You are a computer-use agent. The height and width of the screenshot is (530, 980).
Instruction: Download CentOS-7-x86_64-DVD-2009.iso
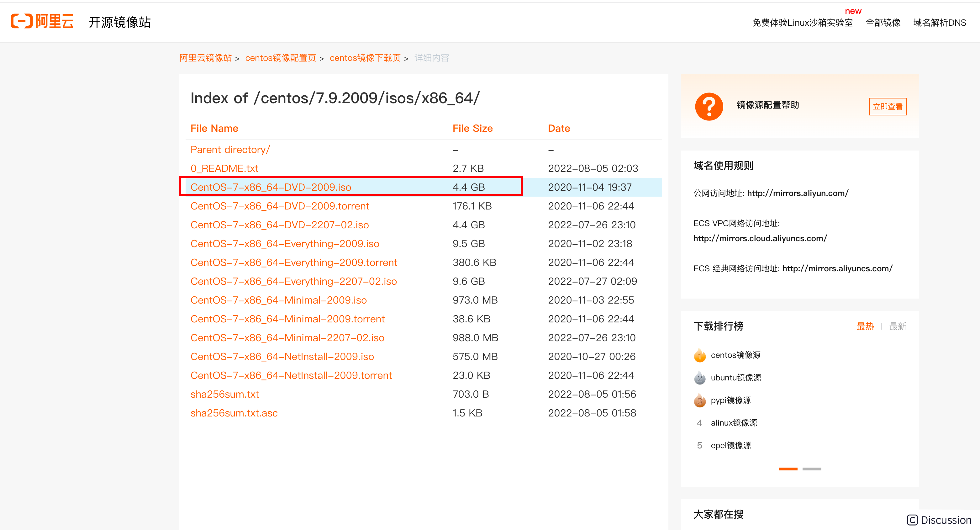click(x=271, y=187)
